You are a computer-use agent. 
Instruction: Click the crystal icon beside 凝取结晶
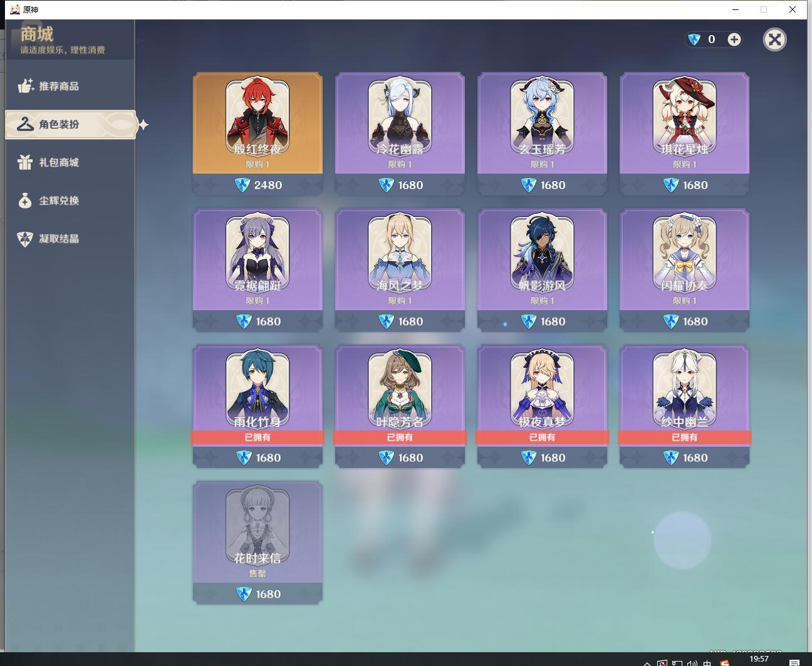point(25,239)
